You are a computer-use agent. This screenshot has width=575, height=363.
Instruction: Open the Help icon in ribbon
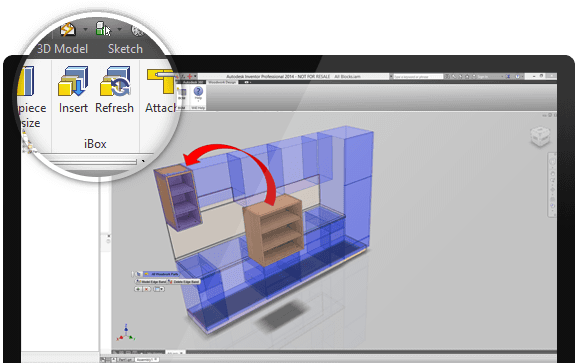pyautogui.click(x=198, y=91)
